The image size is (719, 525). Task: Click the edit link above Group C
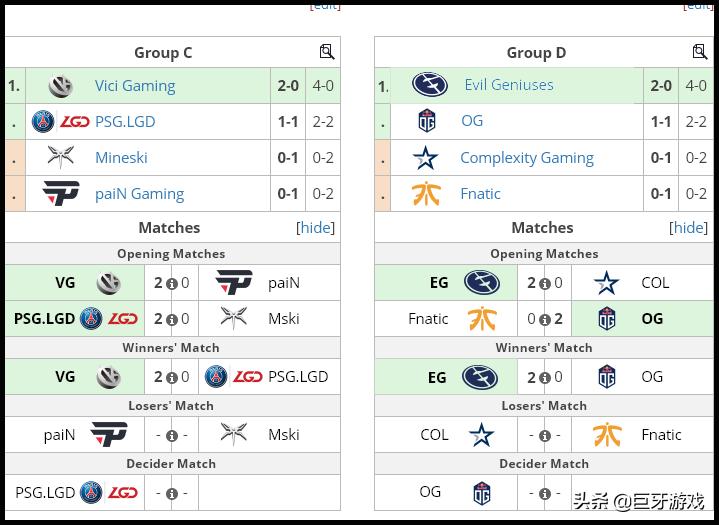coord(325,6)
